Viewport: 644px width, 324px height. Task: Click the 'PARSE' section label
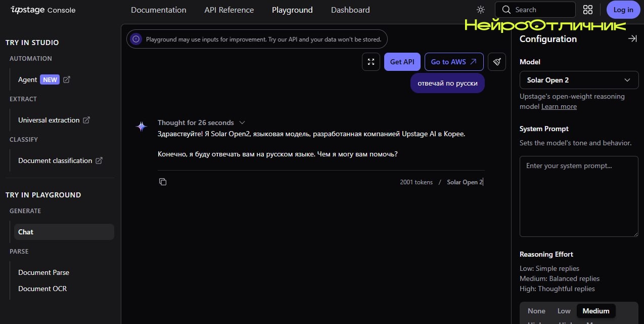[x=19, y=252]
